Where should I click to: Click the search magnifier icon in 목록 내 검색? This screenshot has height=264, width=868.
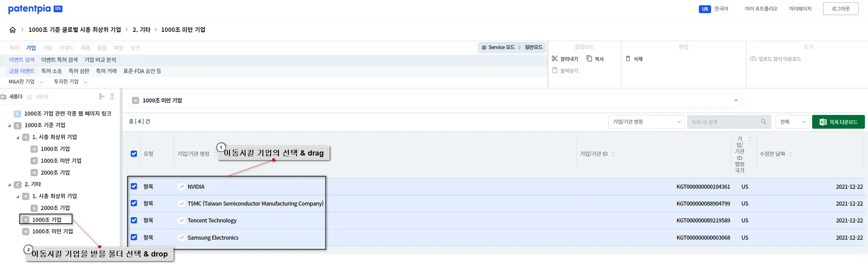tap(764, 122)
